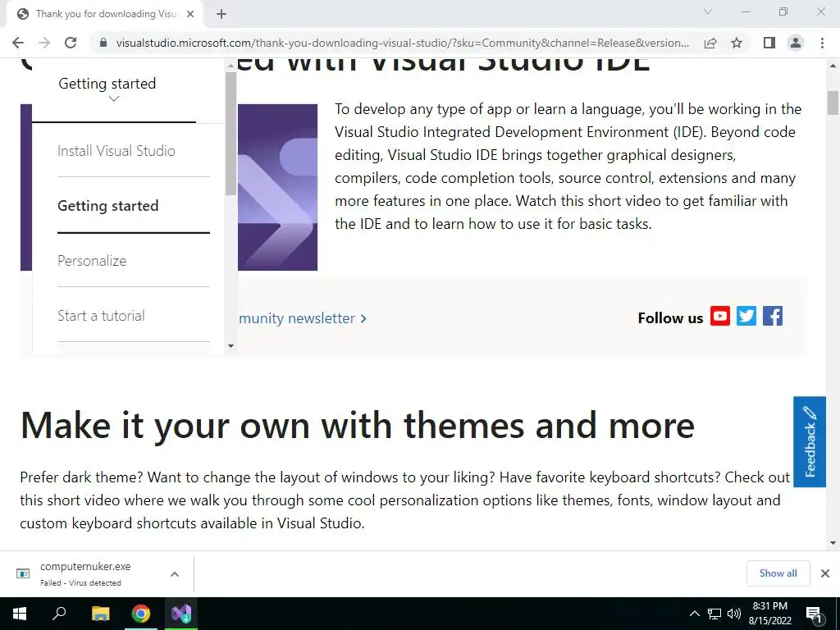Open the Windows notification center
The width and height of the screenshot is (840, 630).
tap(814, 614)
